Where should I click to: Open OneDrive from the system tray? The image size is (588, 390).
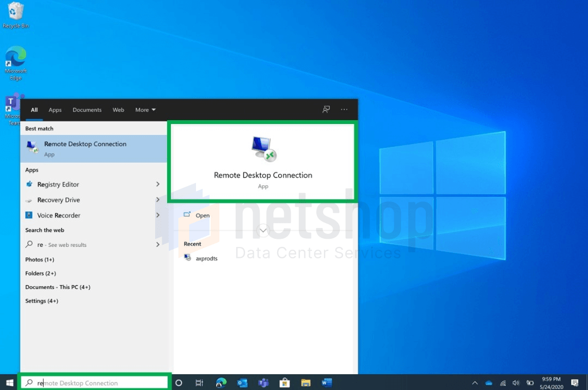pos(488,383)
